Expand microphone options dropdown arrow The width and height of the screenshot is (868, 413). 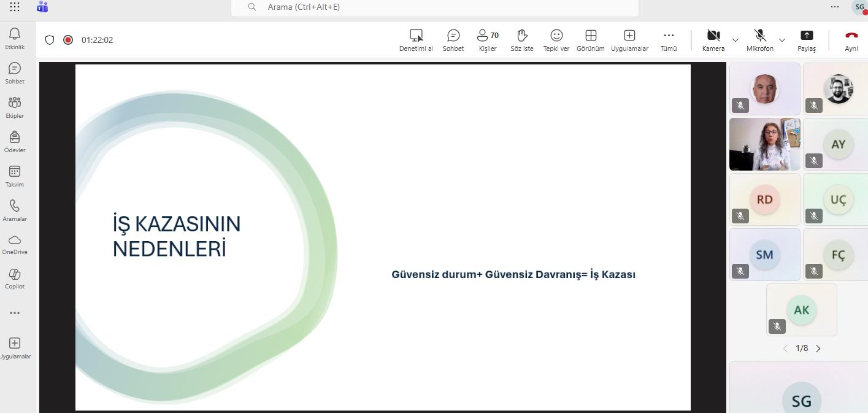[782, 41]
